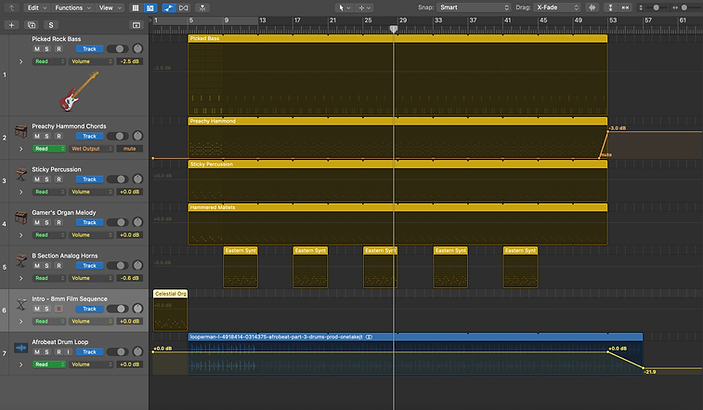Screen dimensions: 703x410
Task: Open the Snap Smart dropdown
Action: (474, 8)
